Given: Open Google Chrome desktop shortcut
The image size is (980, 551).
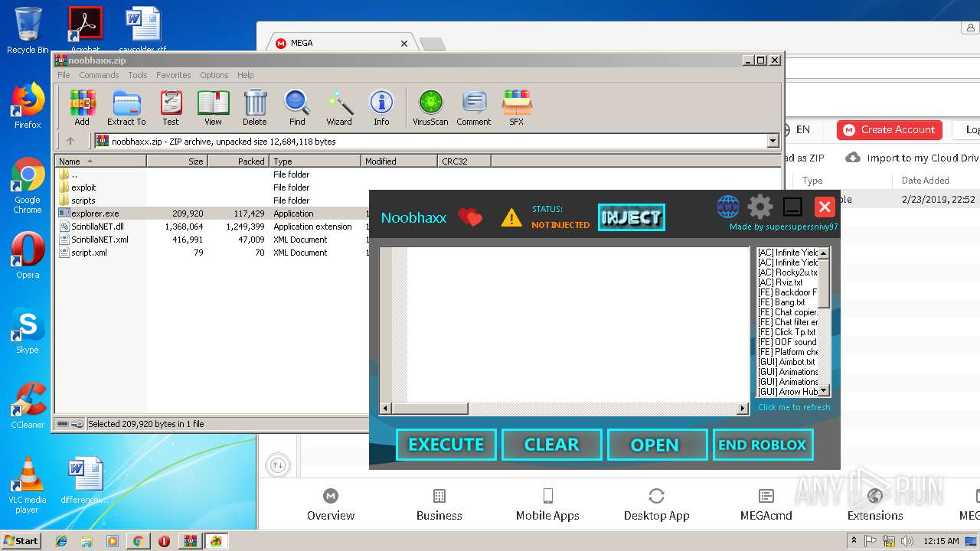Looking at the screenshot, I should (28, 186).
